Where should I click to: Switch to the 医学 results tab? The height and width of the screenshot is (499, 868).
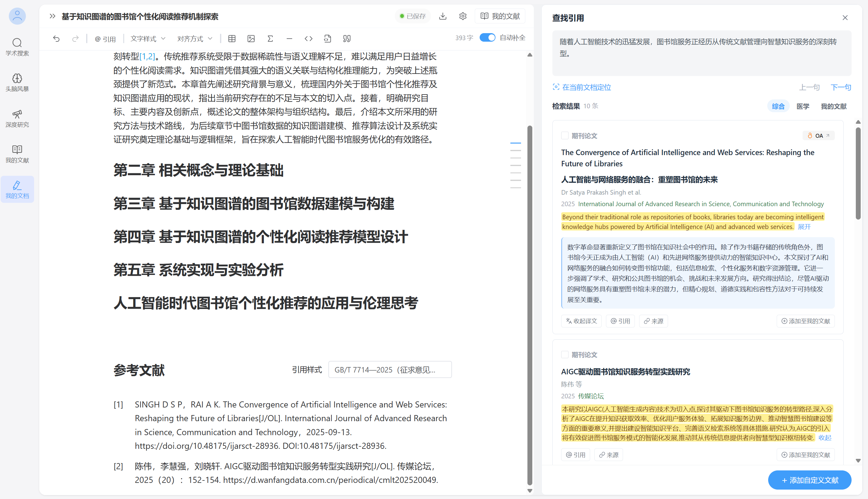[803, 106]
